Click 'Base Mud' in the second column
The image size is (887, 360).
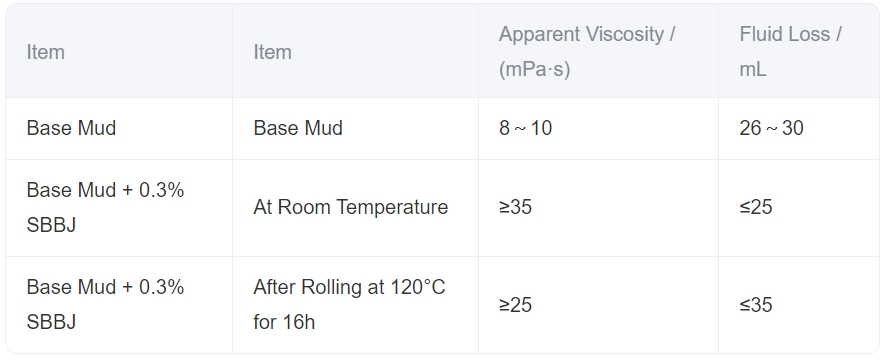(298, 128)
